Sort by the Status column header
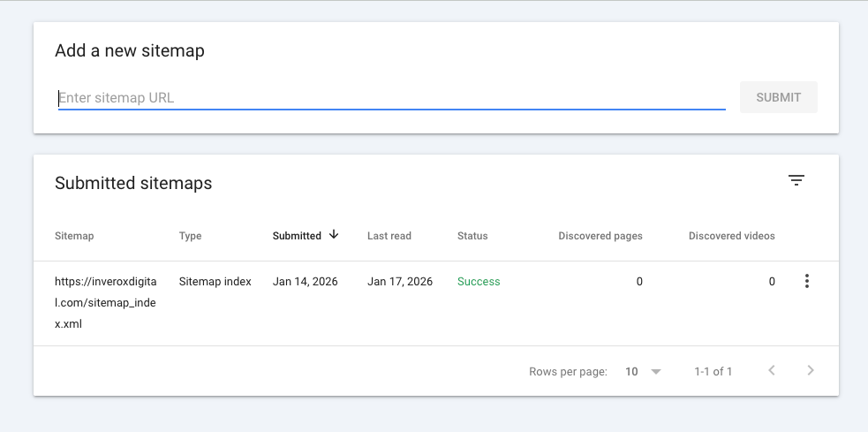This screenshot has height=432, width=868. point(472,236)
